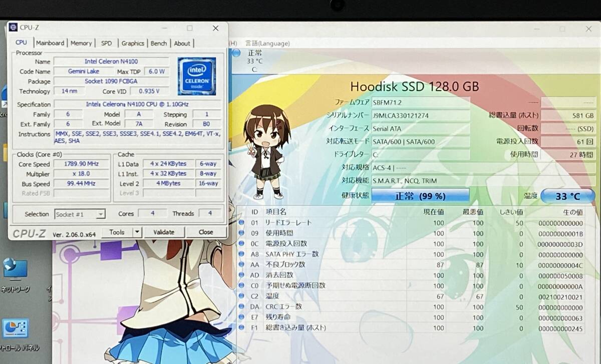The image size is (601, 364).
Task: Click the status dot for row F1 総書き込み量
Action: click(x=241, y=328)
